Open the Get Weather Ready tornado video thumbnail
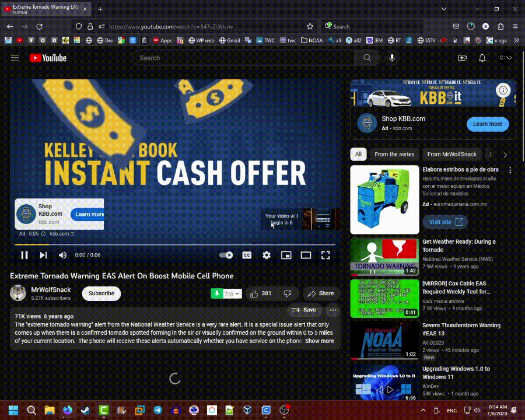 [384, 257]
